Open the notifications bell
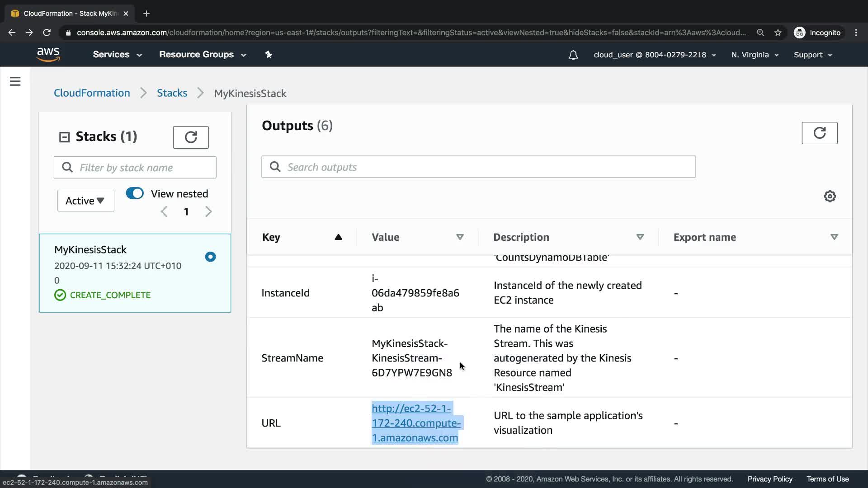 (x=573, y=55)
